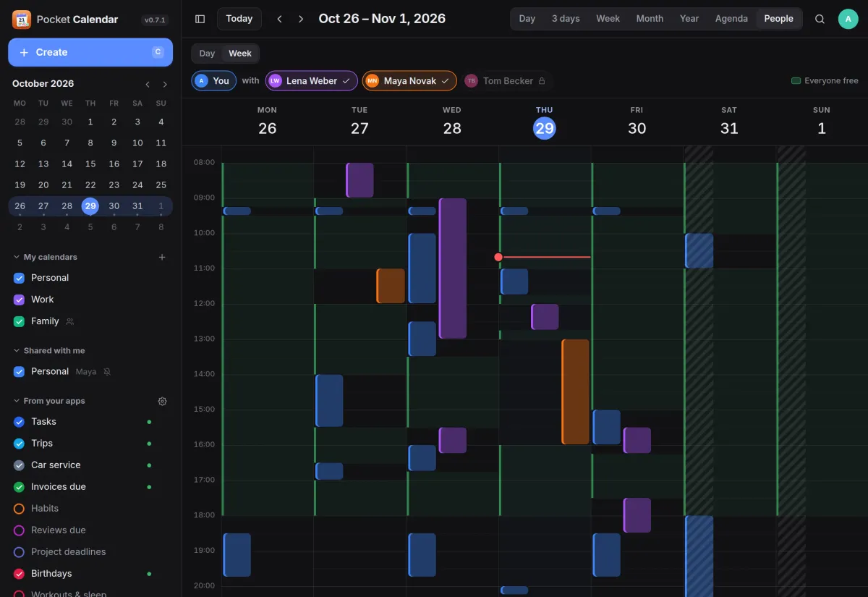
Task: Click the v0.7.1 version badge
Action: [x=156, y=20]
